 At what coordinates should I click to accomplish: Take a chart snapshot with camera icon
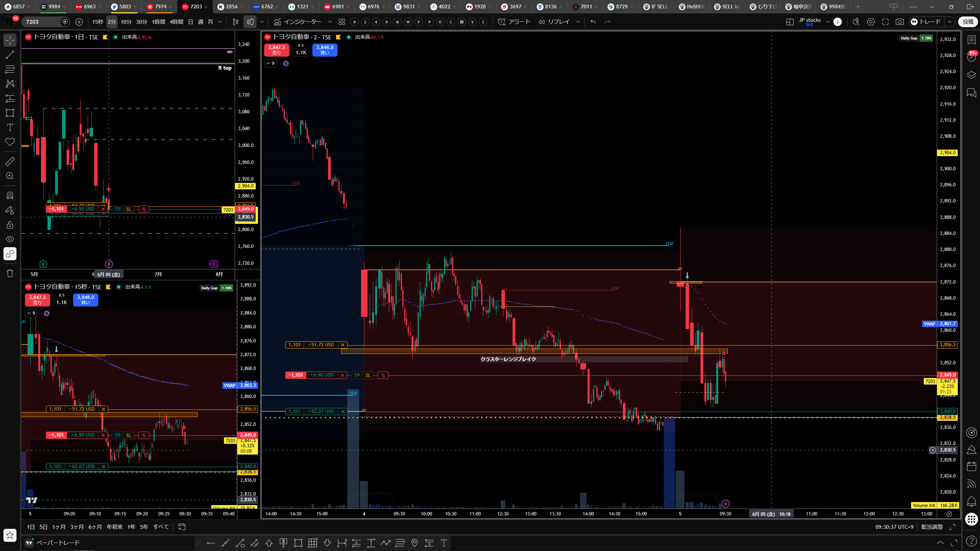click(900, 22)
